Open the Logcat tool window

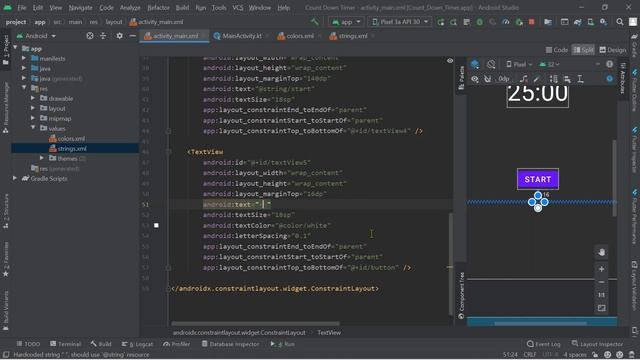137,344
